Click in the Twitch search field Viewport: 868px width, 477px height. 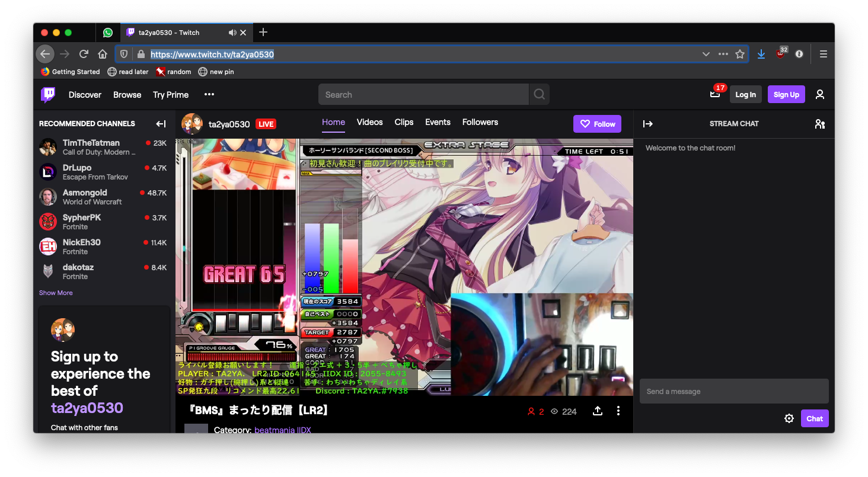coord(423,94)
